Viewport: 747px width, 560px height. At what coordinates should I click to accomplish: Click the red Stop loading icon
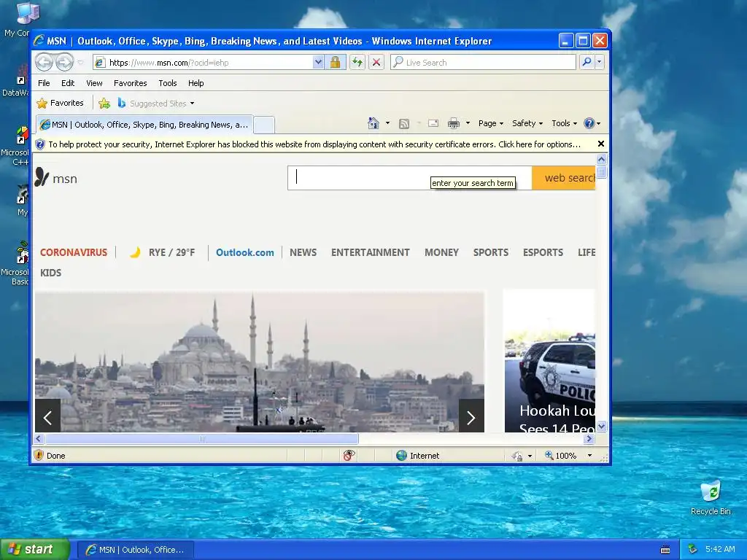tap(376, 63)
